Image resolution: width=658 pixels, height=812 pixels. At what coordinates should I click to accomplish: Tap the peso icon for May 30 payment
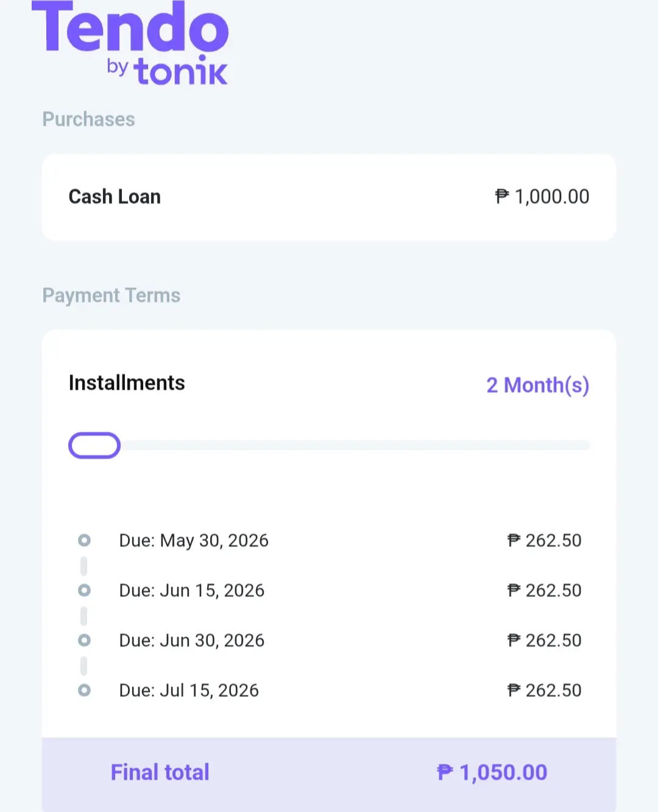click(x=514, y=540)
